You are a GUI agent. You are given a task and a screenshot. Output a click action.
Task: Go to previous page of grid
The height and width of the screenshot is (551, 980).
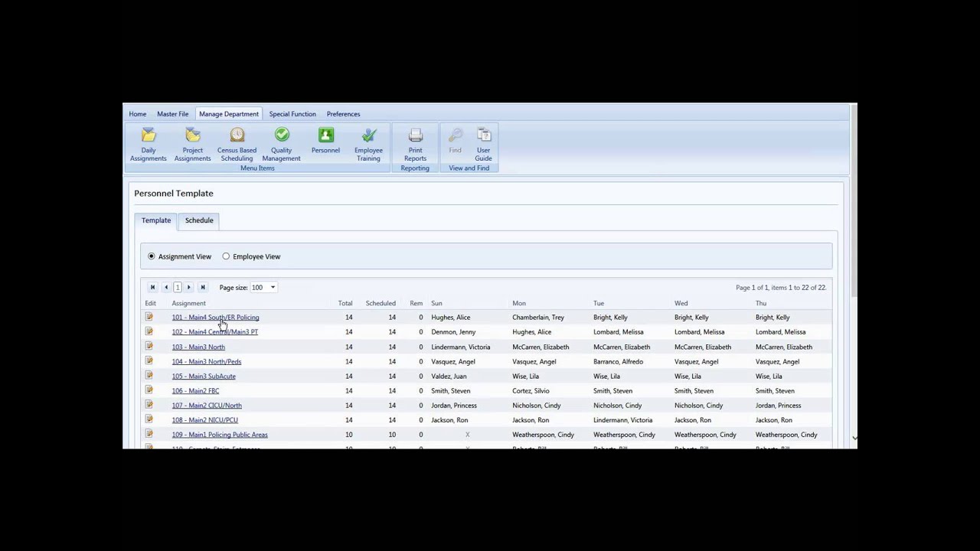[x=165, y=287]
